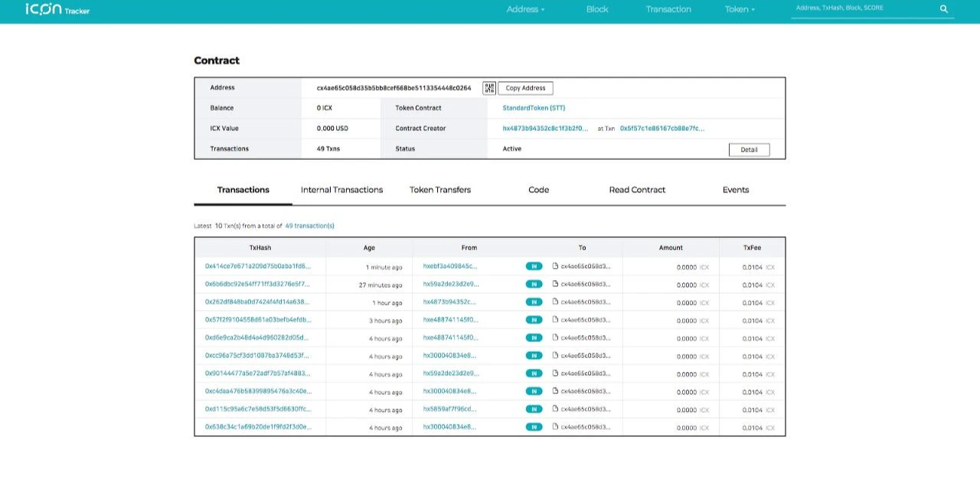Switch to the Token Transfers tab

(440, 190)
